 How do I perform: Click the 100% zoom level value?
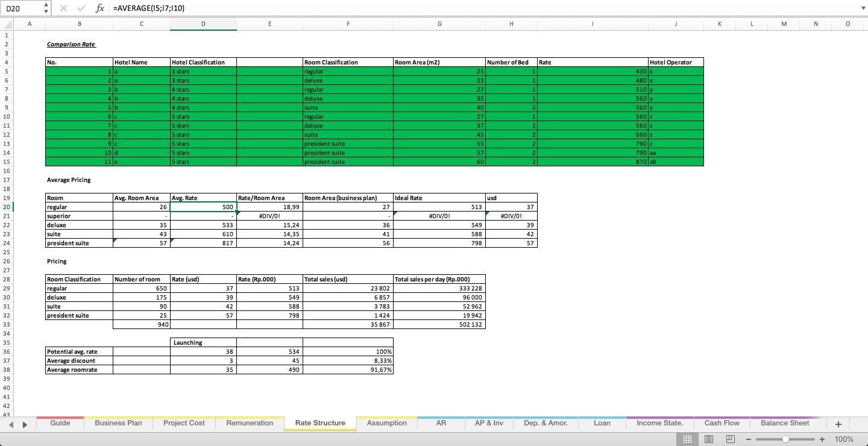(844, 439)
